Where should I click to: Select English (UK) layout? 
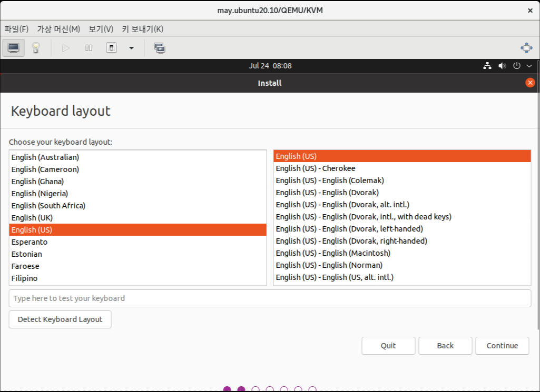pos(138,218)
